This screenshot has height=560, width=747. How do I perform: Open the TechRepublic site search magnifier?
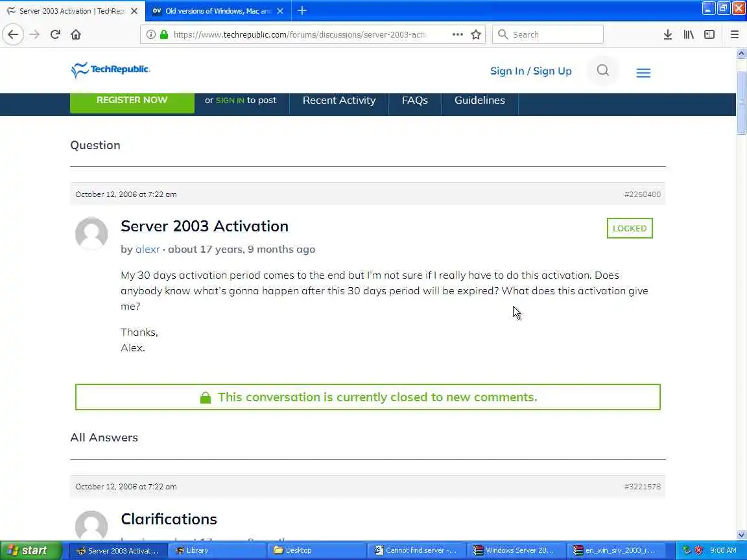[x=602, y=71]
